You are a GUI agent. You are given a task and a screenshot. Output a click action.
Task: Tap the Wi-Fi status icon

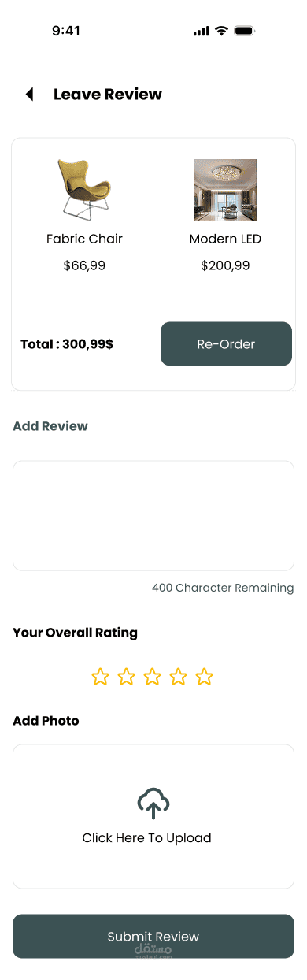221,31
